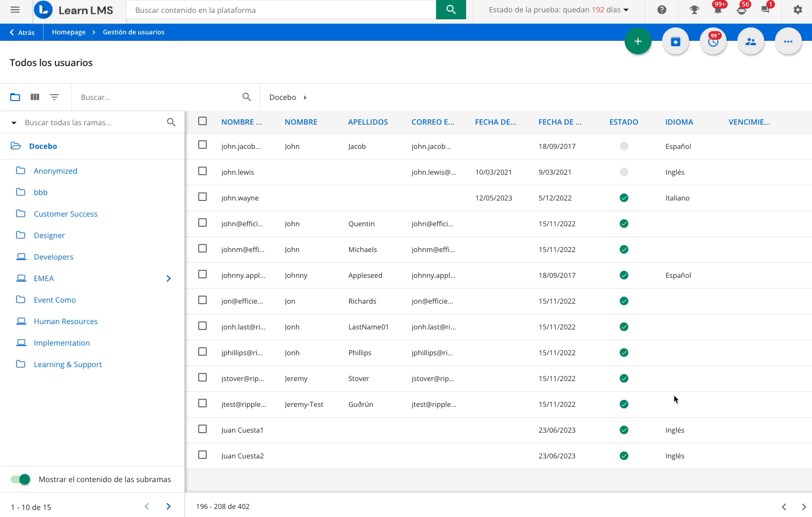Click the Buscar... users search field
Screen dimensions: 812x517
pos(157,97)
